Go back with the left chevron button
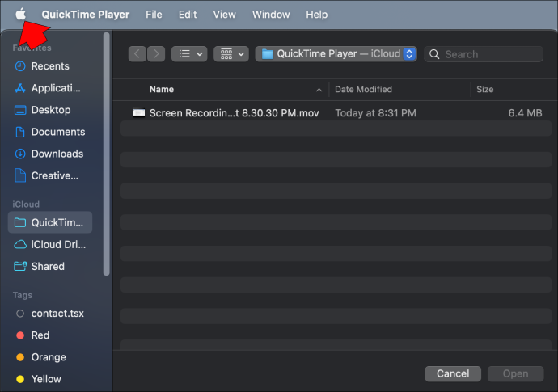This screenshot has height=392, width=558. click(137, 54)
